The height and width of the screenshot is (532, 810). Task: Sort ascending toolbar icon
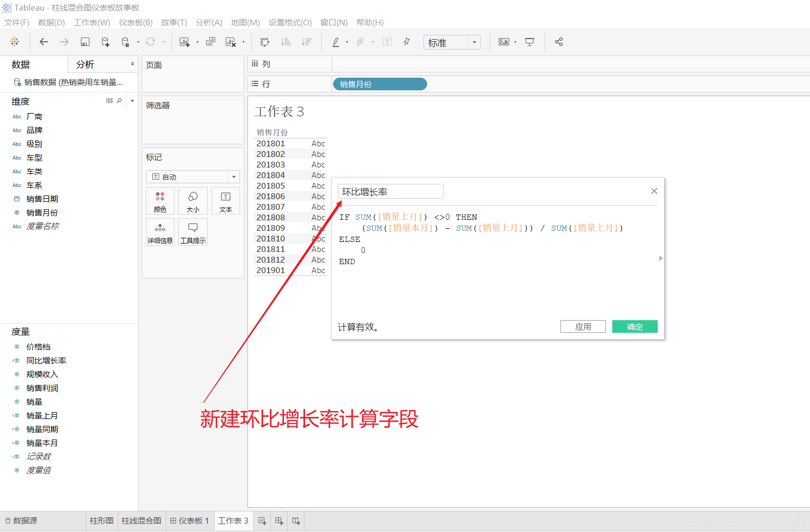point(286,42)
